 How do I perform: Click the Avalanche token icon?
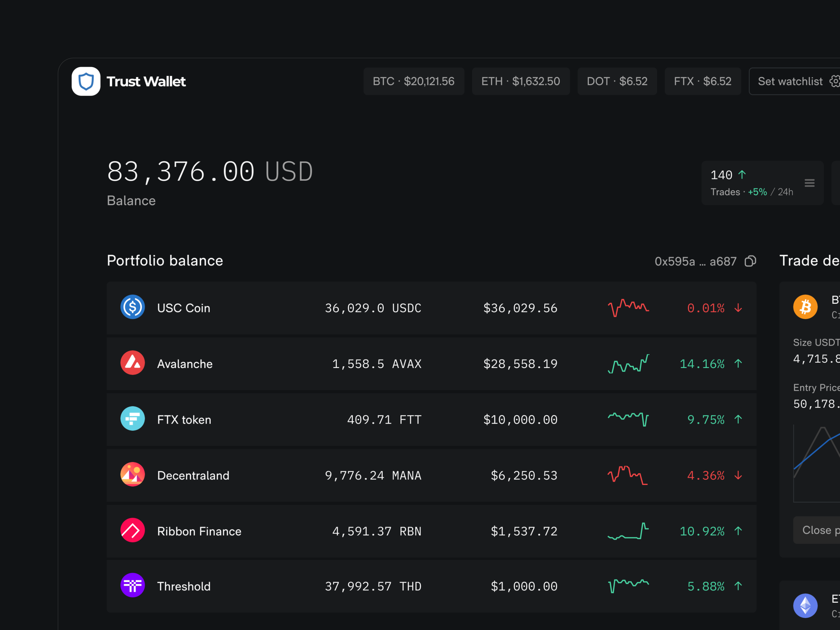tap(132, 363)
